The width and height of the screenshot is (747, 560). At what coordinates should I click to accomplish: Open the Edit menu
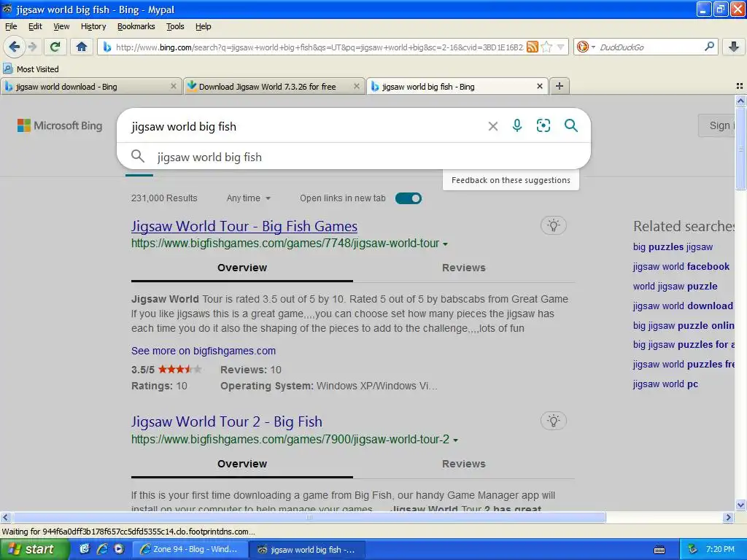[35, 27]
